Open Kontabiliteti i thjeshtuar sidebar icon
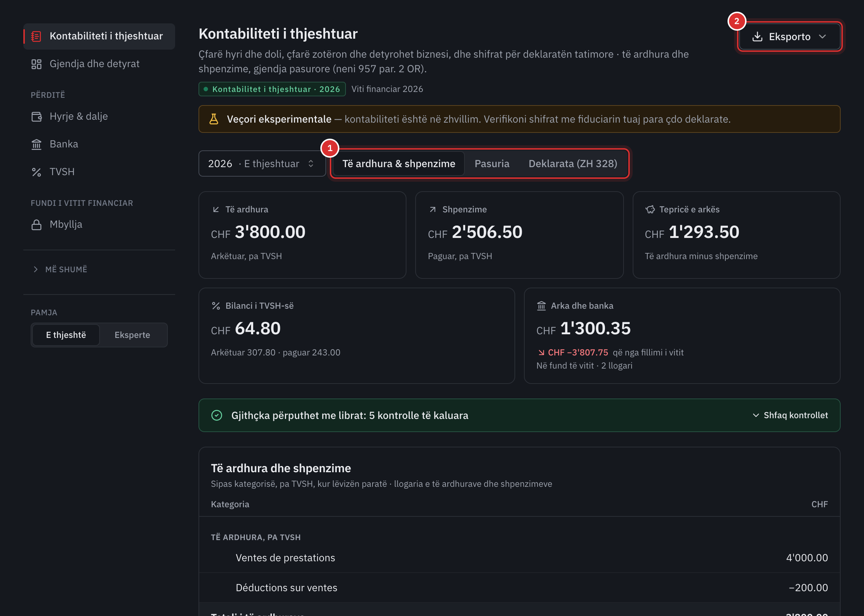 coord(36,36)
